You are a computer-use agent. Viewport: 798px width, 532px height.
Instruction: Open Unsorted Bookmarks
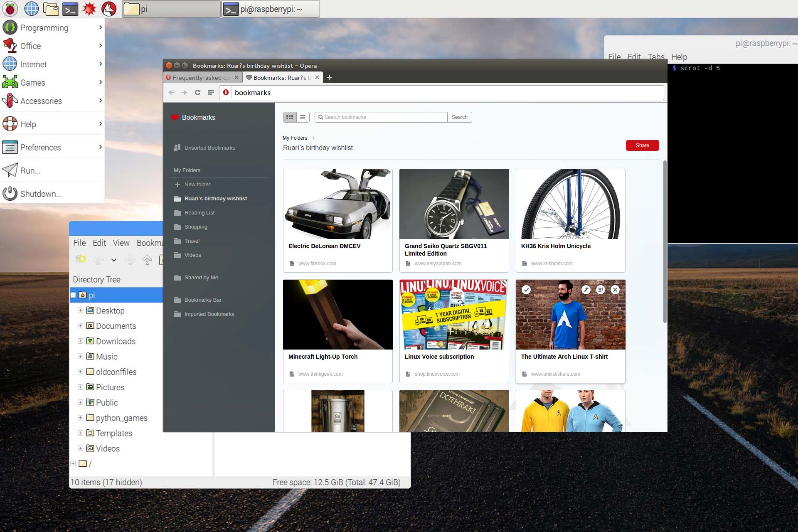click(x=204, y=148)
